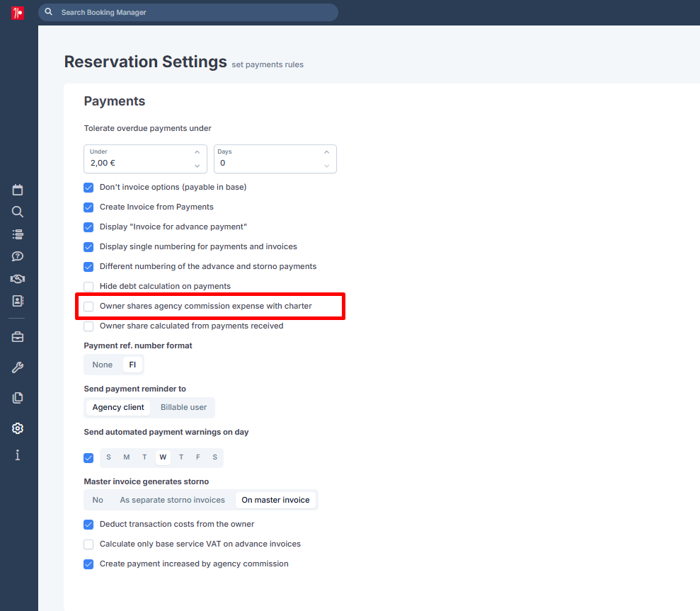
Task: Open the settings gear sidebar icon
Action: pos(18,428)
